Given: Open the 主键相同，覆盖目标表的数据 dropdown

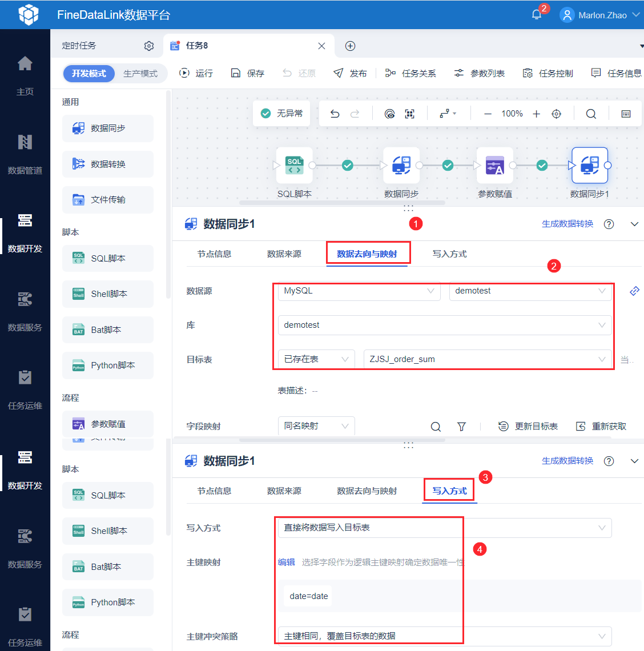Looking at the screenshot, I should coord(445,636).
